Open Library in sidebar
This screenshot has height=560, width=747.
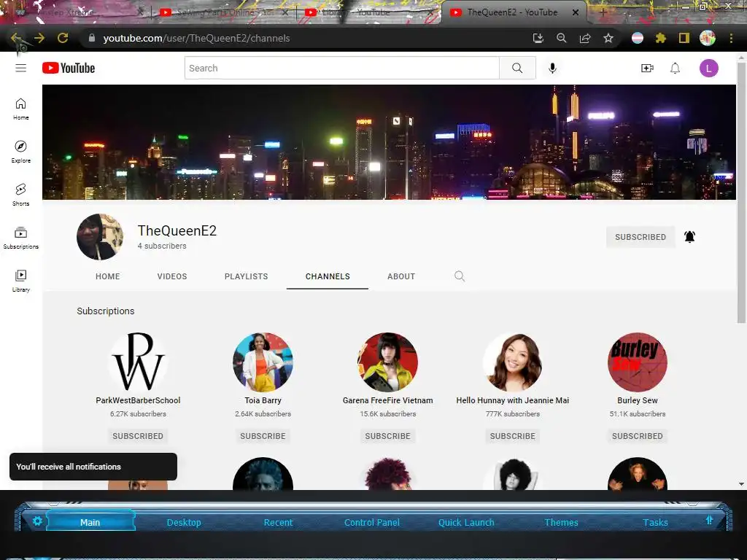pyautogui.click(x=20, y=281)
